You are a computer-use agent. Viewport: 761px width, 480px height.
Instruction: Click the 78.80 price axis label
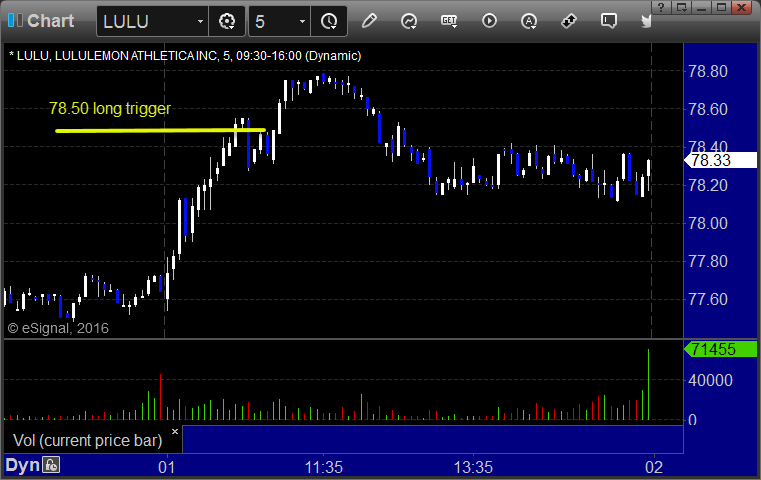[x=708, y=71]
